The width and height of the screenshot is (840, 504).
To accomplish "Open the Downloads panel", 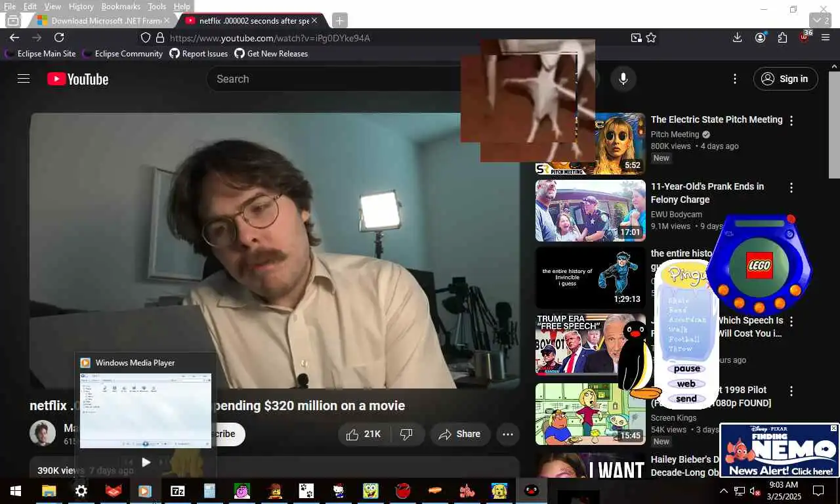I will (x=738, y=38).
